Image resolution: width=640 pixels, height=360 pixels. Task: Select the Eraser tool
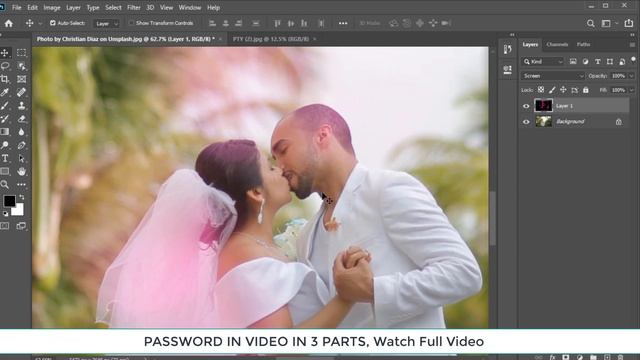(x=22, y=119)
